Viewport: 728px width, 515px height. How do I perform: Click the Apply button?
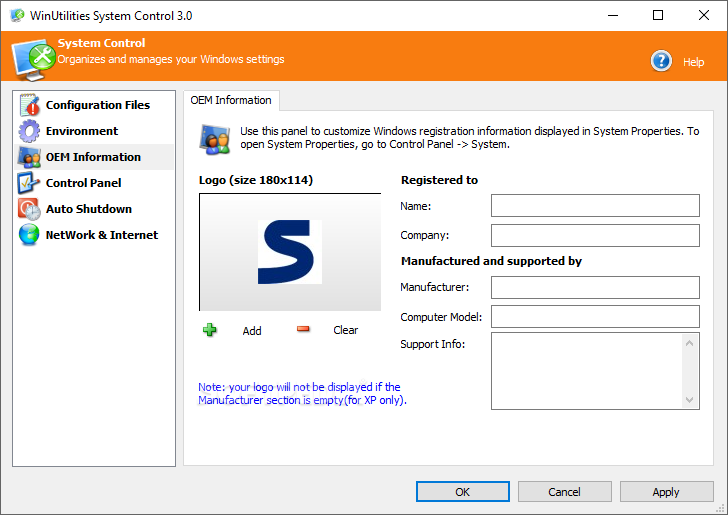coord(666,492)
